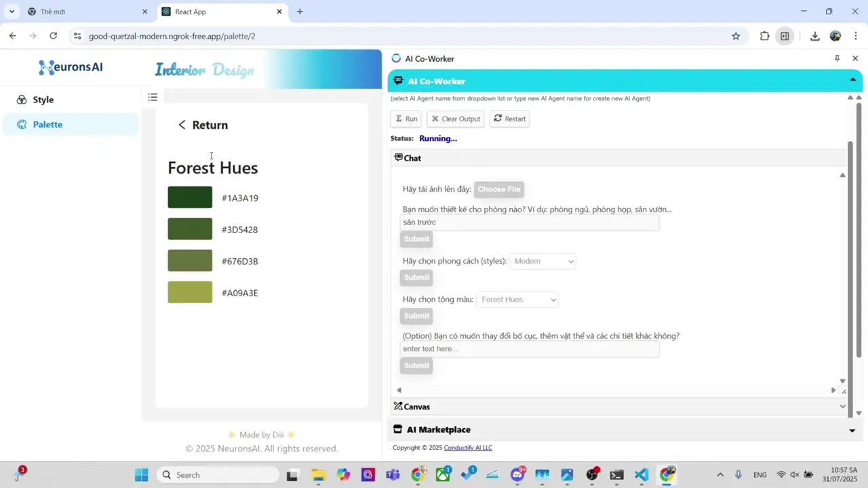View site information icon in address bar

point(77,36)
